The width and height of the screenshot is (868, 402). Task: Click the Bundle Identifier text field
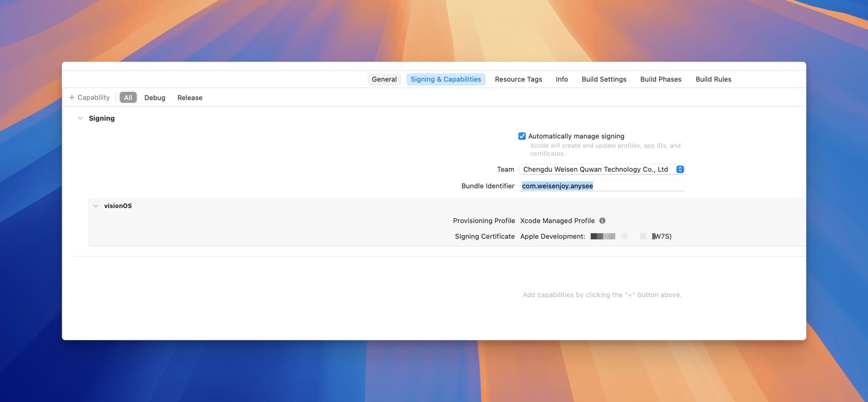(602, 186)
